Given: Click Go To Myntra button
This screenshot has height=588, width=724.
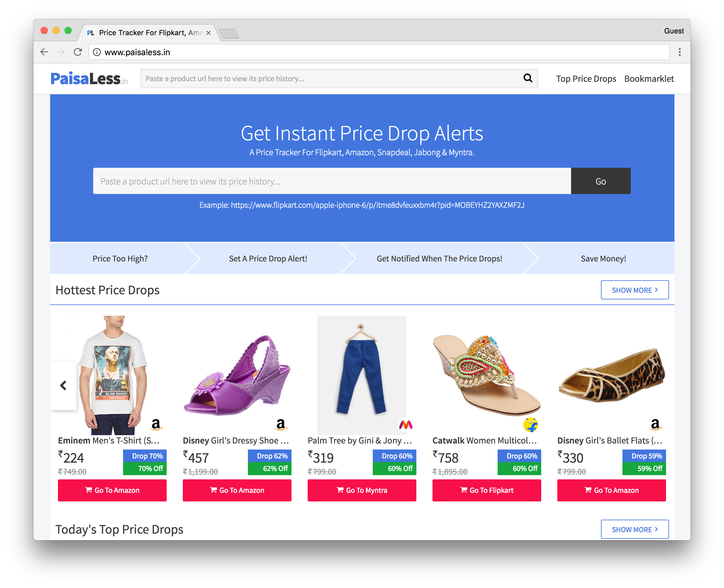Looking at the screenshot, I should (362, 490).
